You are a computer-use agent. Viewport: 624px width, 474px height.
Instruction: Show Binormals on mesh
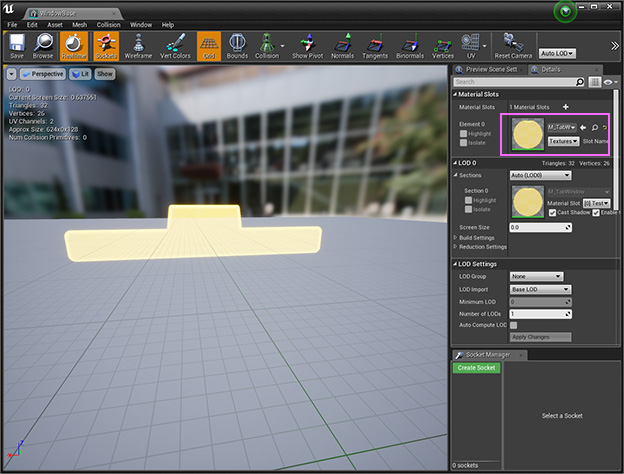(x=410, y=46)
